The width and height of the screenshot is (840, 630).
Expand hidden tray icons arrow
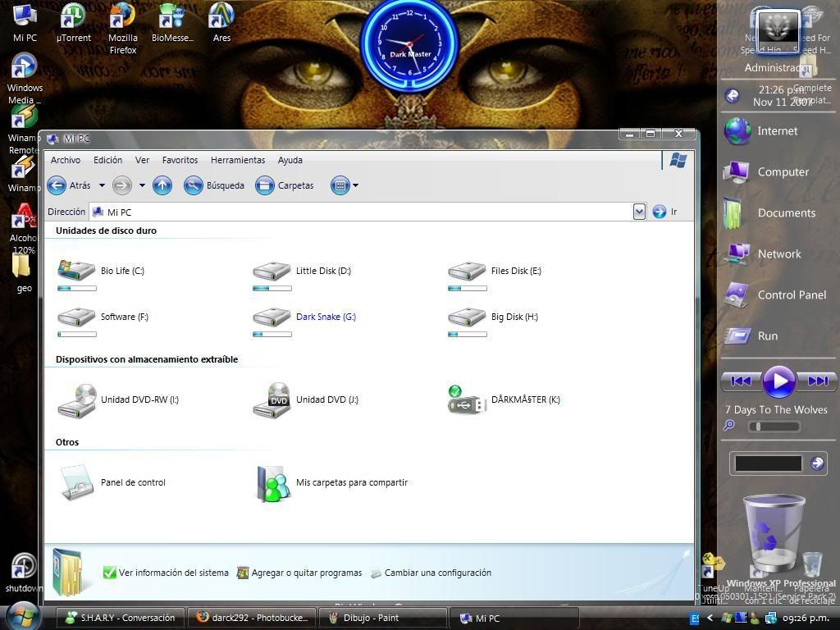[710, 618]
